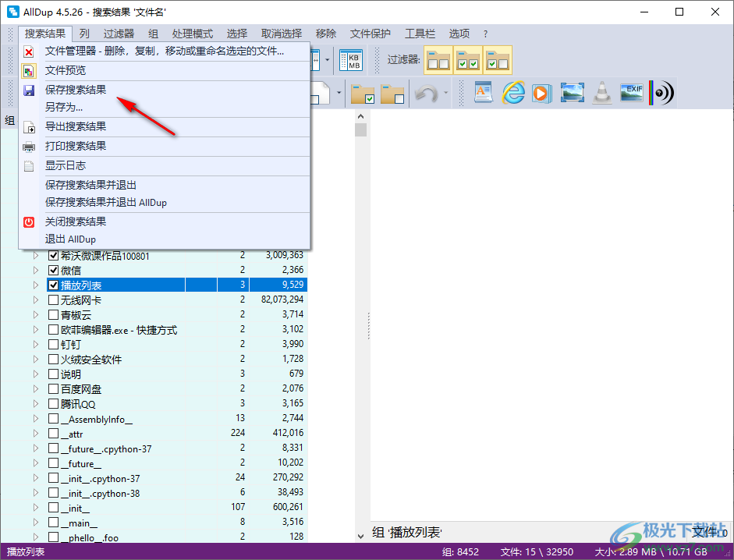Apply filter showing folders with no files selected
Viewport: 734px width, 560px height.
tap(438, 60)
